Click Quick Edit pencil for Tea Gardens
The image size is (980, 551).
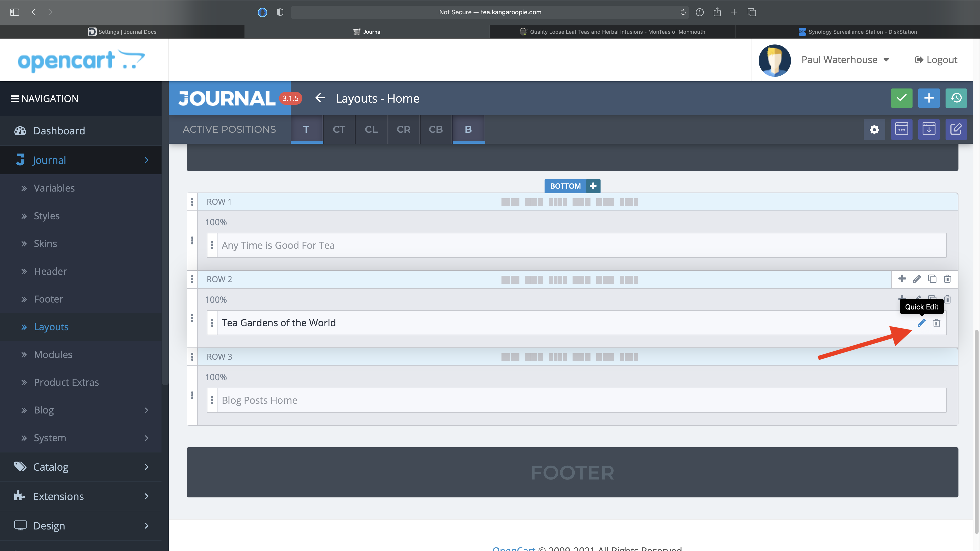pos(921,323)
